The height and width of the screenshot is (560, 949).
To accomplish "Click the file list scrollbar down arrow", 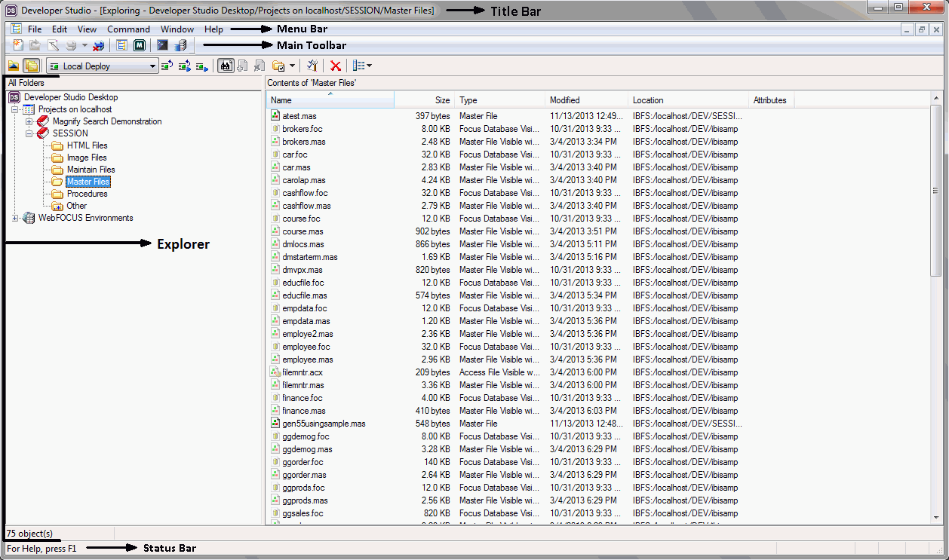I will 936,518.
